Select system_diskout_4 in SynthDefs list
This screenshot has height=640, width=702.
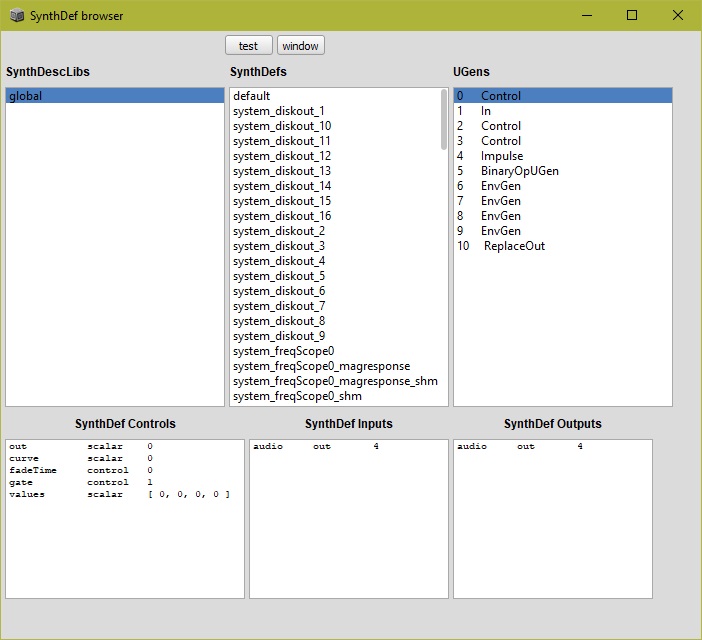point(335,261)
